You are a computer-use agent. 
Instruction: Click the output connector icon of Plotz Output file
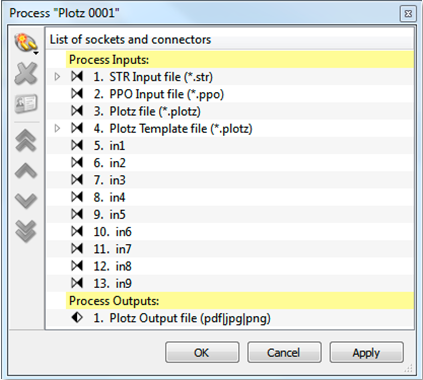77,318
